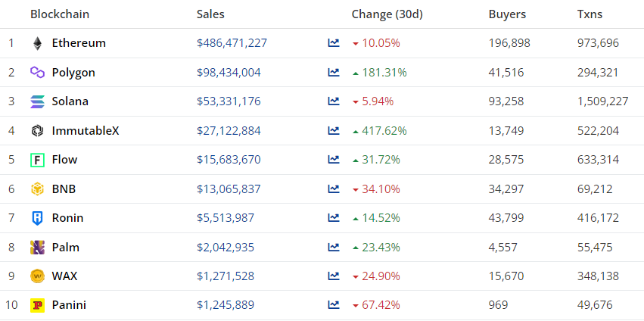Sort by the Sales column header
The width and height of the screenshot is (644, 321).
(210, 14)
